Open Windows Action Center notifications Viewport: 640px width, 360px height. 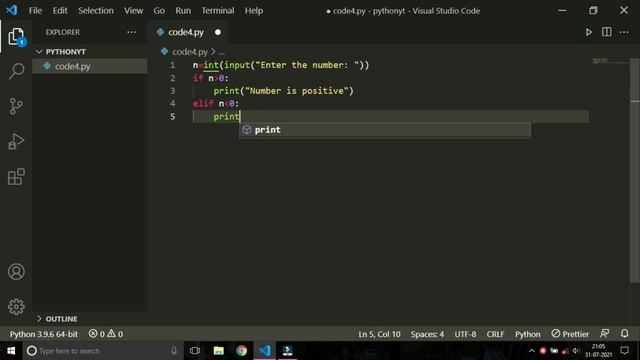pos(624,351)
